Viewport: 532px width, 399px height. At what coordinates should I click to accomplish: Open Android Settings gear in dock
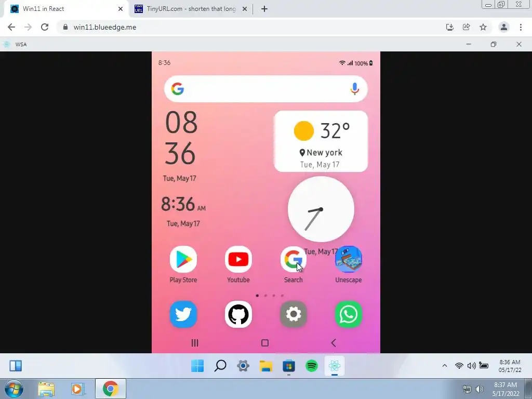click(x=293, y=314)
